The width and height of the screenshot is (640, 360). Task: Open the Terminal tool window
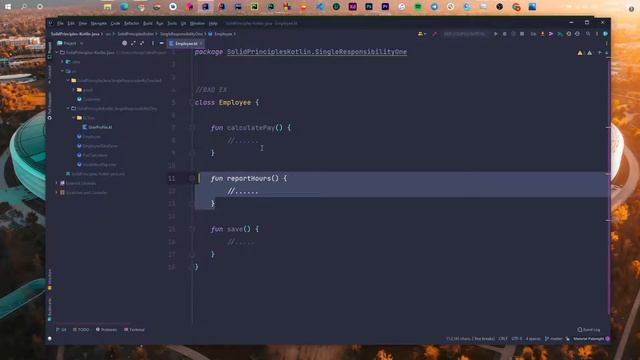pyautogui.click(x=134, y=329)
